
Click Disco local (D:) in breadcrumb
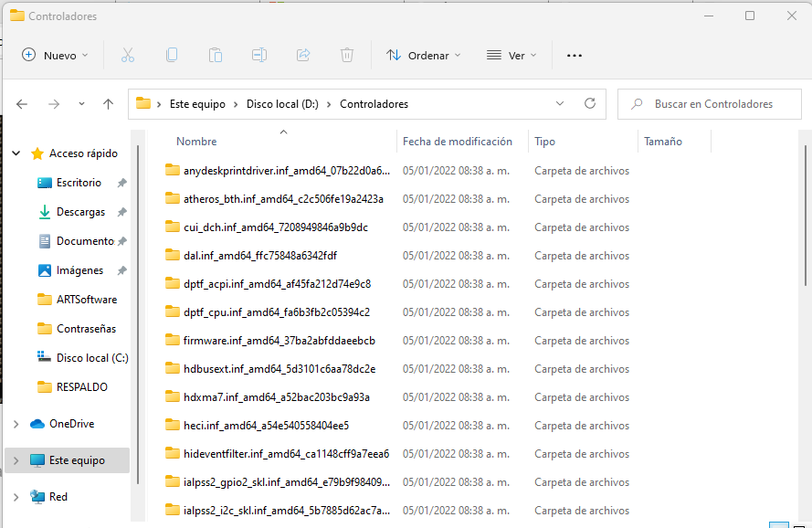[x=282, y=104]
